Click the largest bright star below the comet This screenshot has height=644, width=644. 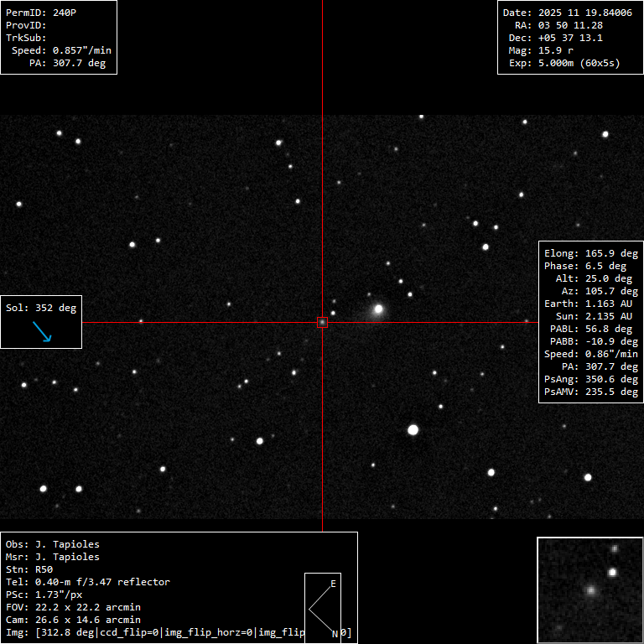coord(413,429)
